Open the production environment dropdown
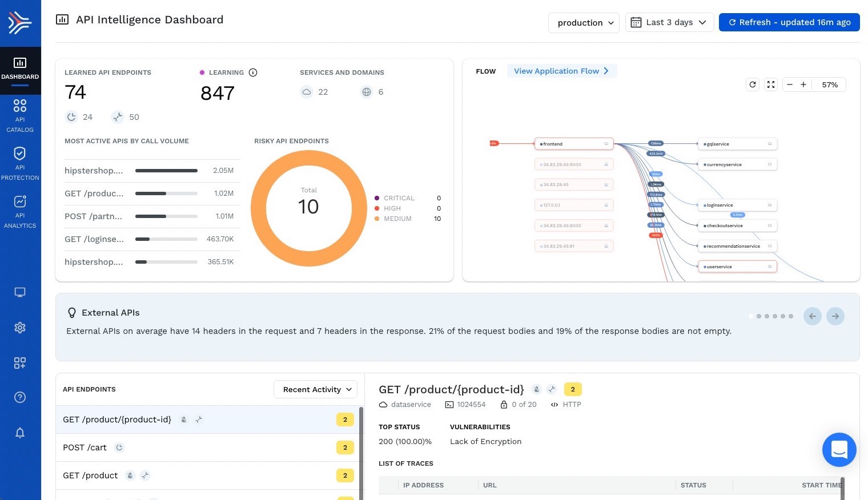The width and height of the screenshot is (868, 500). pos(584,23)
